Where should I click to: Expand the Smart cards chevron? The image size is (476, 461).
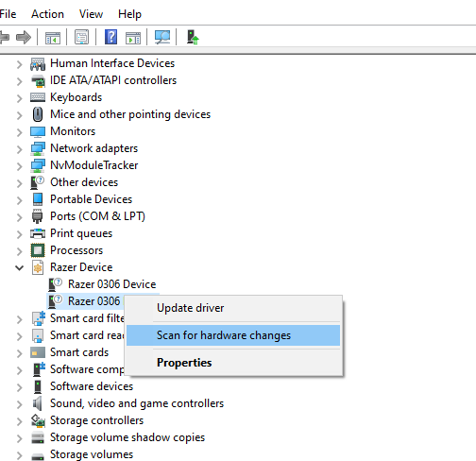[20, 353]
